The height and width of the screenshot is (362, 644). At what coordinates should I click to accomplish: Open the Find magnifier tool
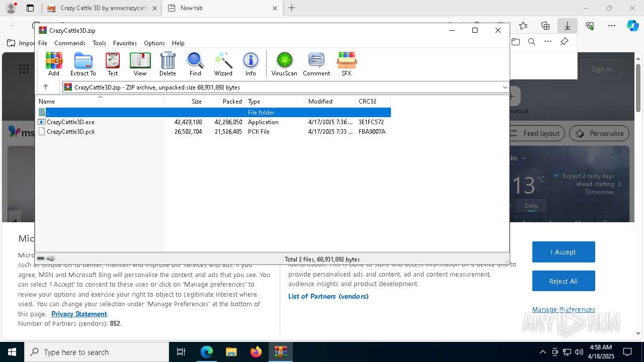click(195, 64)
